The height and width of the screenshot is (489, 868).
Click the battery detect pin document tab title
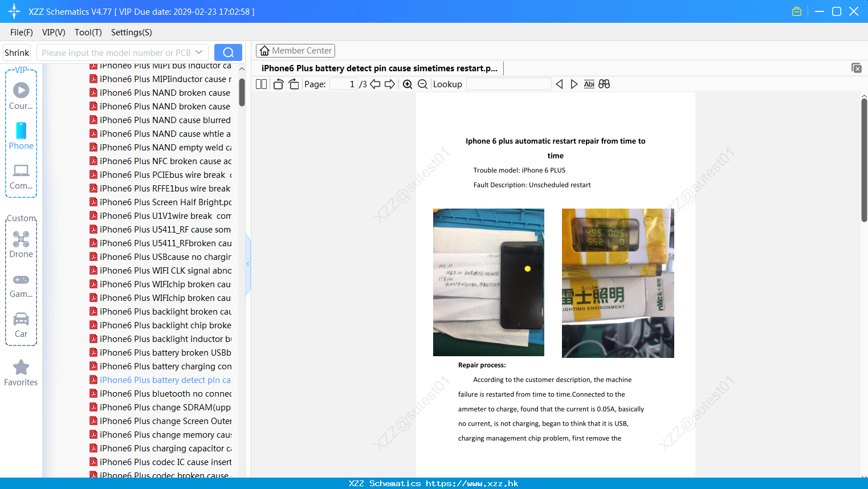[380, 68]
